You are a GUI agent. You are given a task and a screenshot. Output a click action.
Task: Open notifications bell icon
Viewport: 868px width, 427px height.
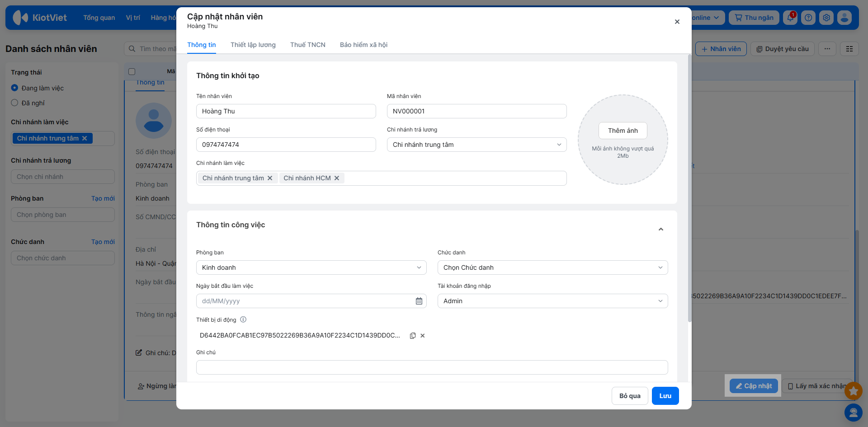(790, 18)
